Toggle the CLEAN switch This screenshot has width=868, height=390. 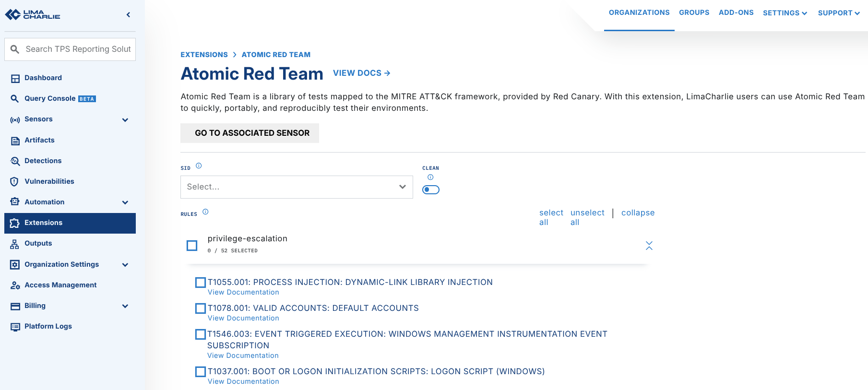point(430,189)
